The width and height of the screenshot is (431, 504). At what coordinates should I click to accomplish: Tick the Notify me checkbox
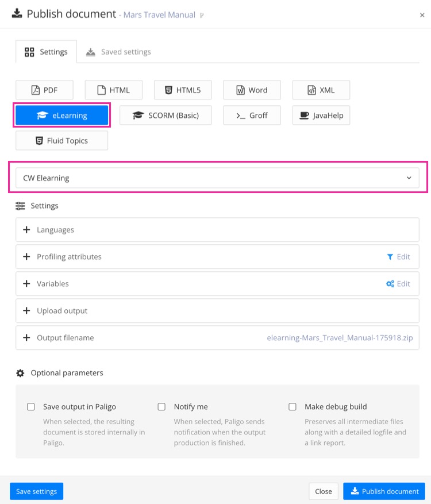(161, 407)
